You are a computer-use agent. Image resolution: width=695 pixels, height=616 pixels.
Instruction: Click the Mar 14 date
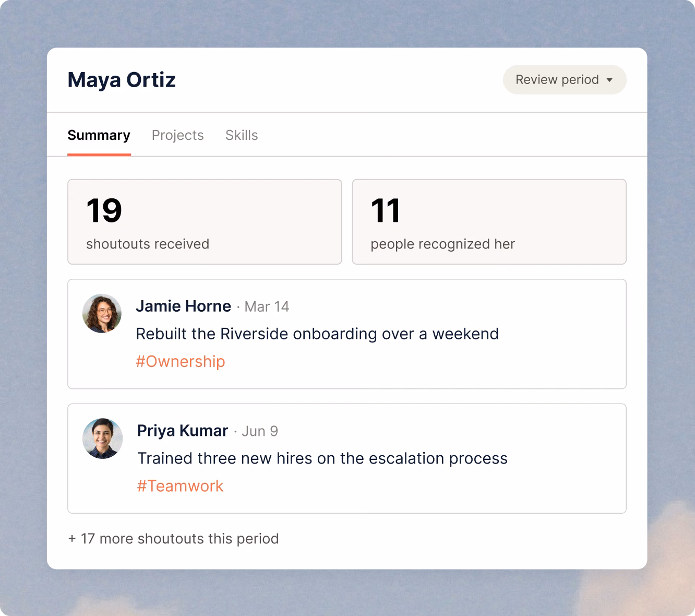pyautogui.click(x=267, y=306)
